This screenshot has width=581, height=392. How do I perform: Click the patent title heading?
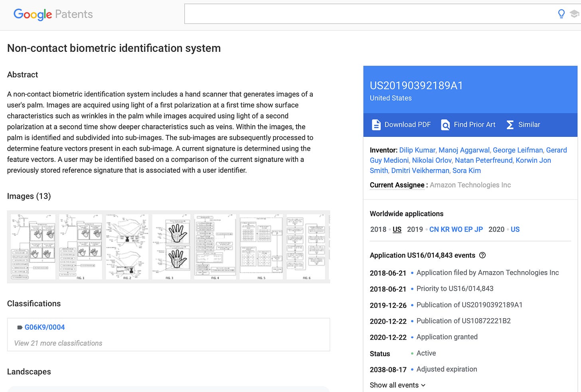coord(114,48)
